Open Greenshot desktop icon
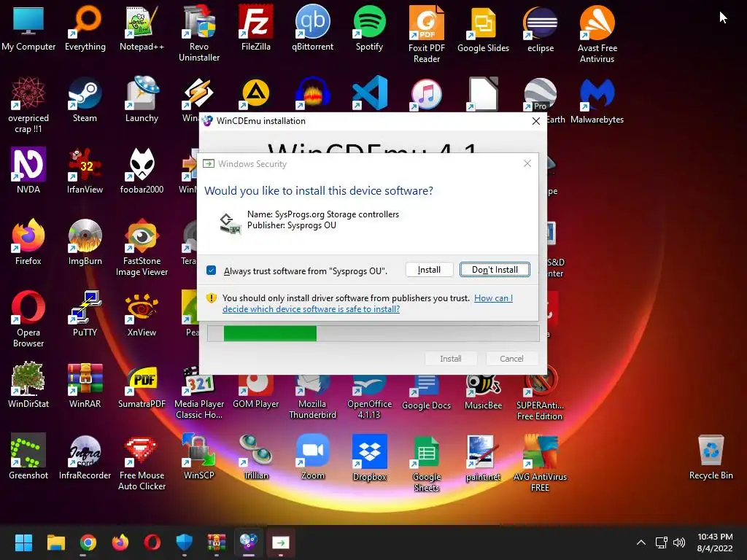The image size is (747, 560). pyautogui.click(x=28, y=456)
